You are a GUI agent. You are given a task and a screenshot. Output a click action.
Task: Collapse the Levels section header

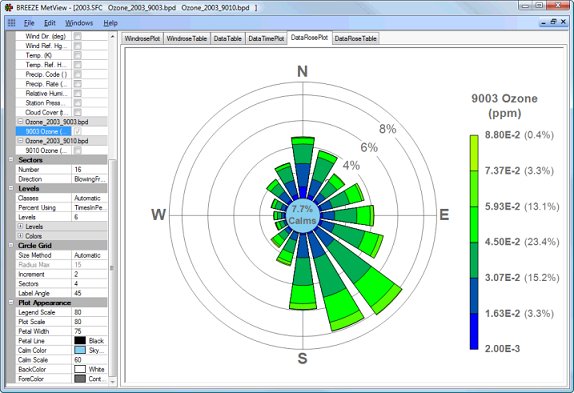[11, 188]
